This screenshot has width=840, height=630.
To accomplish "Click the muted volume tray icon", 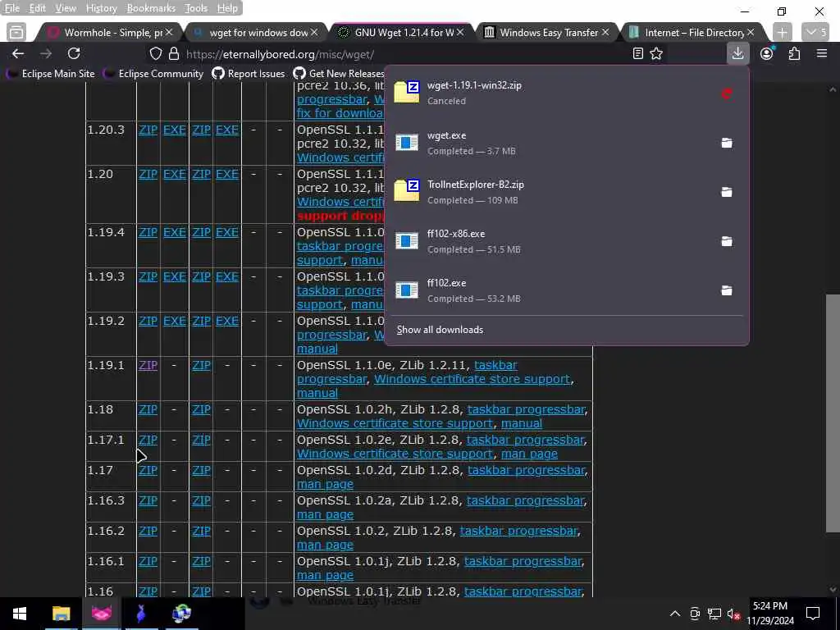I will click(x=733, y=614).
